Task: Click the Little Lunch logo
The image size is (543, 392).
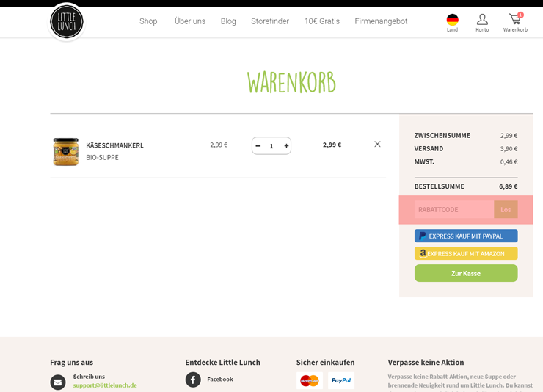Action: click(x=67, y=22)
